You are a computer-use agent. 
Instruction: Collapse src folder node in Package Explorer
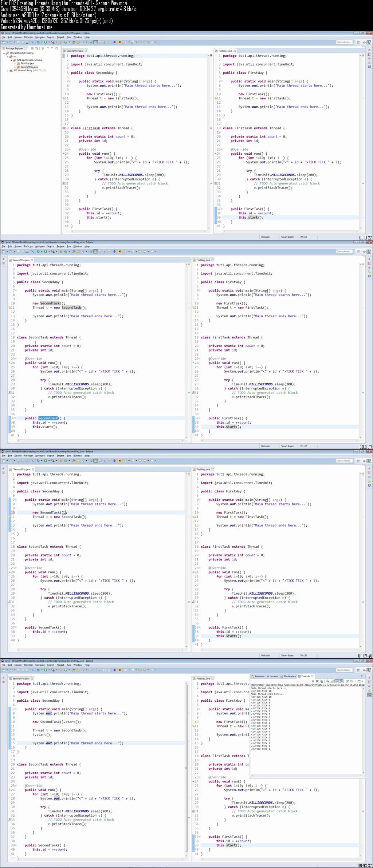tap(8, 57)
